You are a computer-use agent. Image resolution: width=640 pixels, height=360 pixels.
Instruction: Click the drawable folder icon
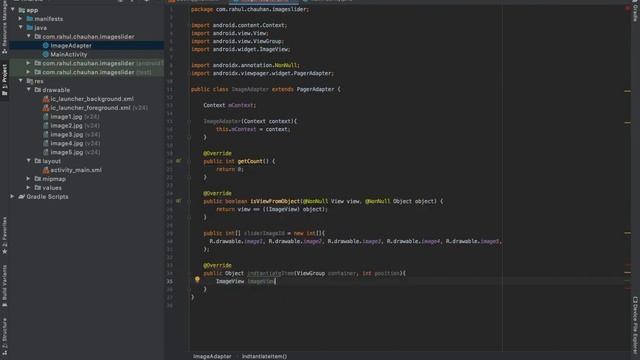click(38, 90)
